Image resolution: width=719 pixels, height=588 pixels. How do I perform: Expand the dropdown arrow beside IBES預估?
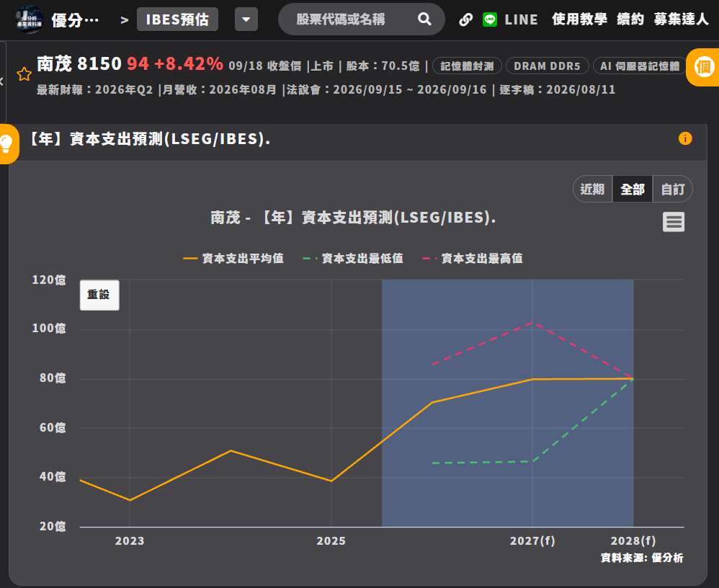246,19
